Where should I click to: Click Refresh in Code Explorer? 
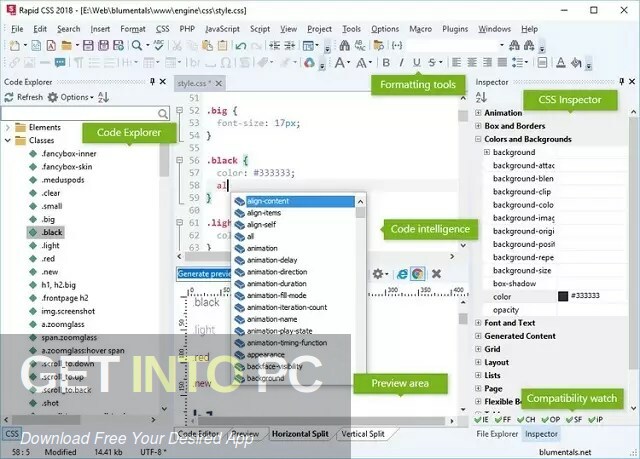point(24,97)
